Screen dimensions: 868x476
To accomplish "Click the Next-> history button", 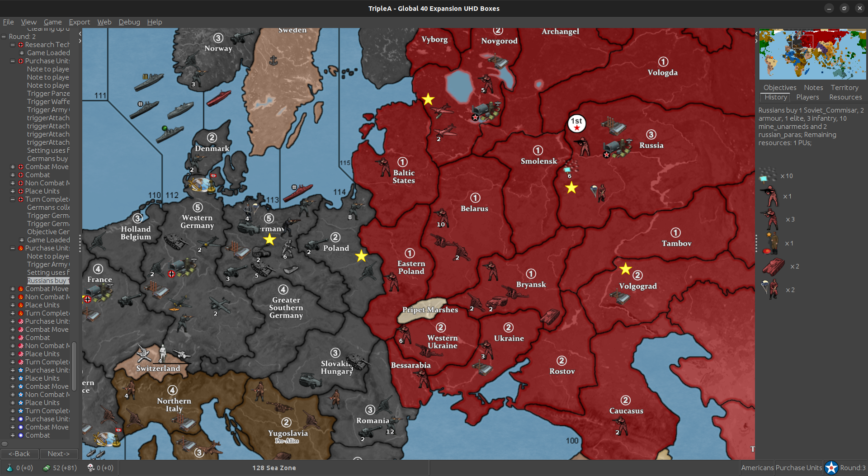I will 59,453.
